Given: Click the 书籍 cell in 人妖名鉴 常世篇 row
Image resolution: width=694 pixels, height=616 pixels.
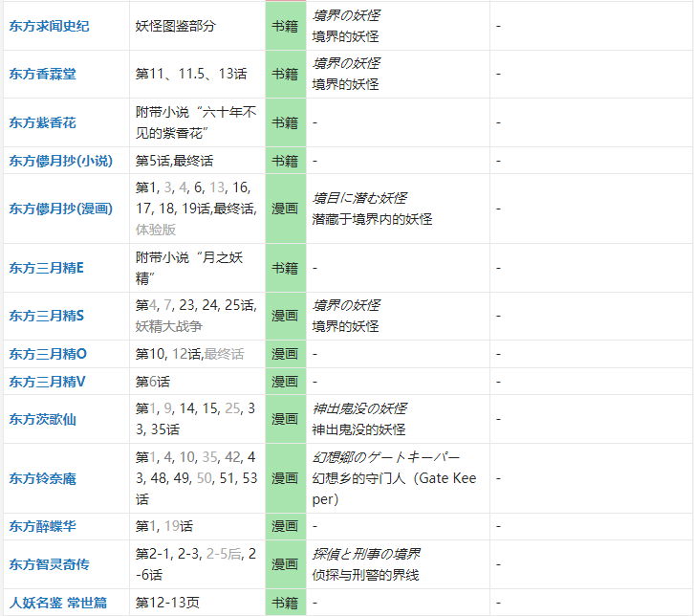Looking at the screenshot, I should coord(286,603).
